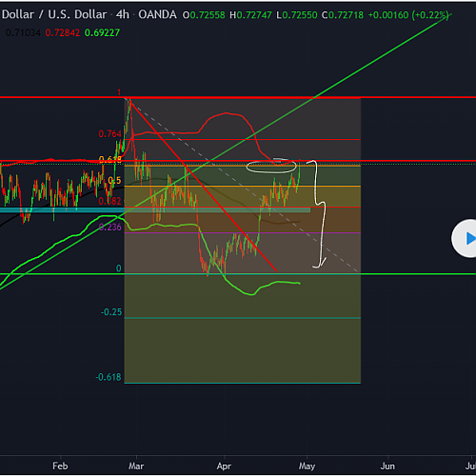Click the 'Dollar / U.S. Dollar' symbol title
Viewport: 476px width, 476px height.
pyautogui.click(x=54, y=14)
